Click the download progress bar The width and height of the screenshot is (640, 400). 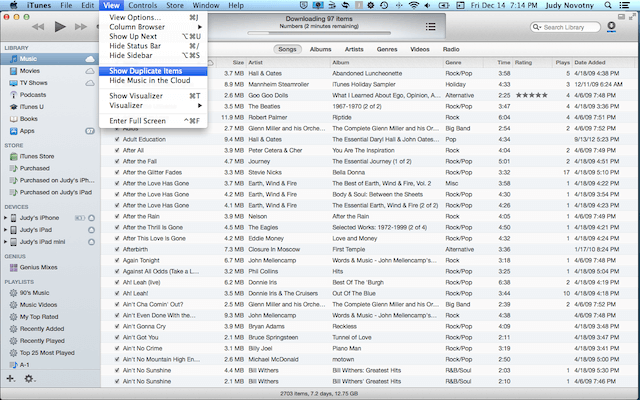[319, 33]
